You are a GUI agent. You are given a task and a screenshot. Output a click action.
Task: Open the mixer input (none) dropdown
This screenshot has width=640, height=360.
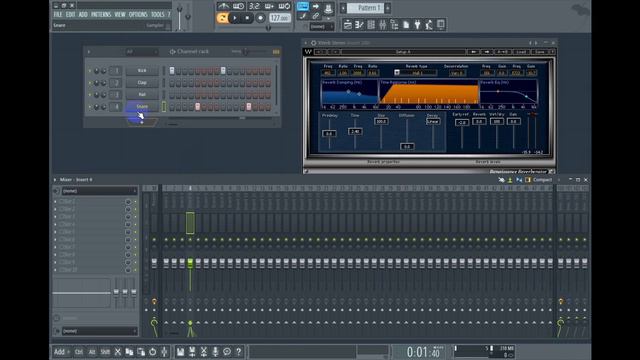[x=99, y=191]
